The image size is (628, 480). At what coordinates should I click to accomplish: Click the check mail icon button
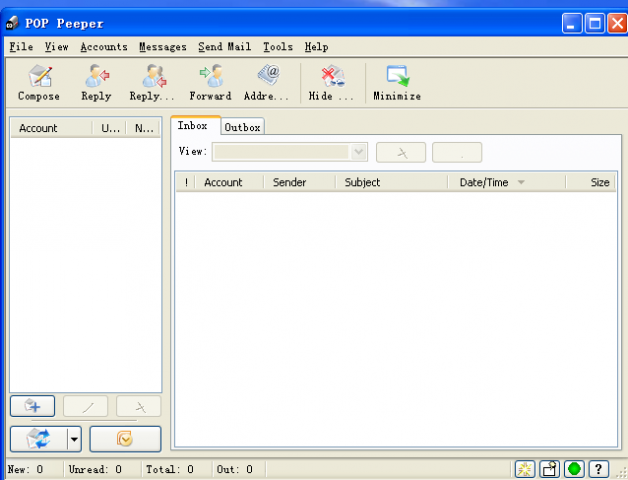pyautogui.click(x=37, y=439)
